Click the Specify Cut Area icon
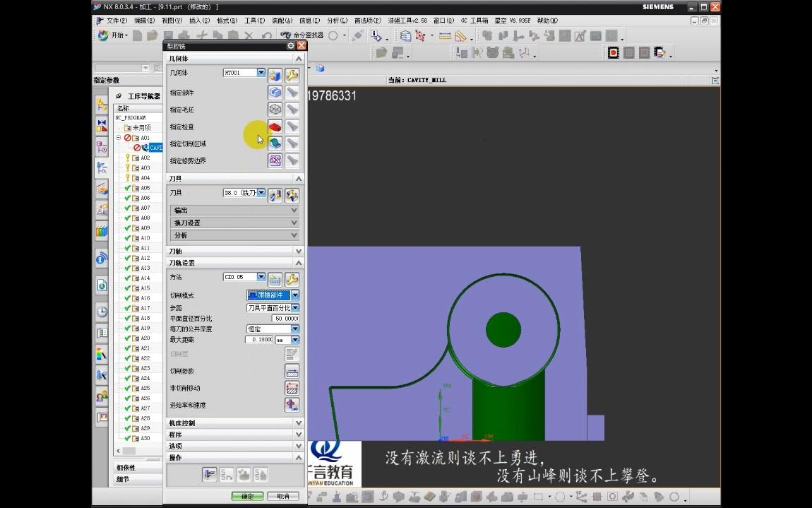812x508 pixels. [x=274, y=143]
